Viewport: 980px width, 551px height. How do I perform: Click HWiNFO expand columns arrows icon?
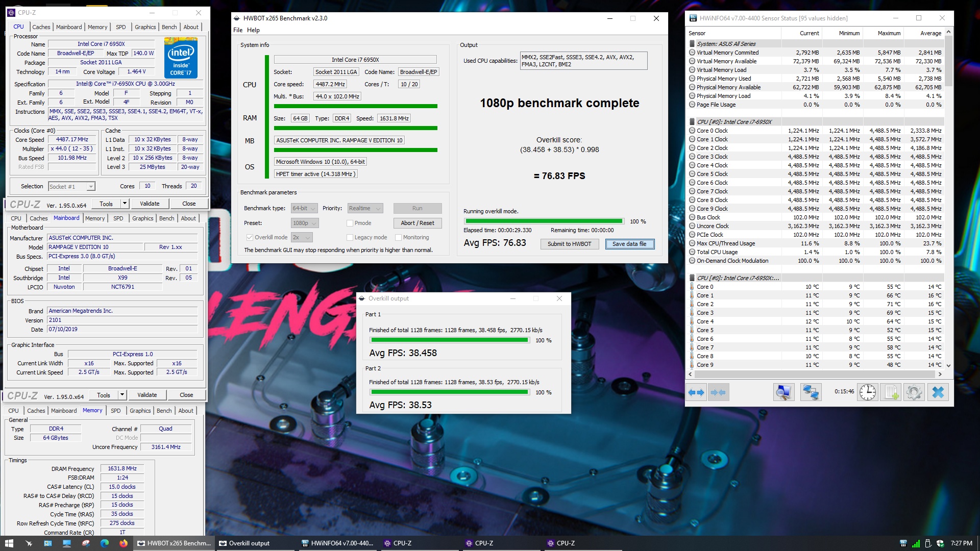(696, 392)
